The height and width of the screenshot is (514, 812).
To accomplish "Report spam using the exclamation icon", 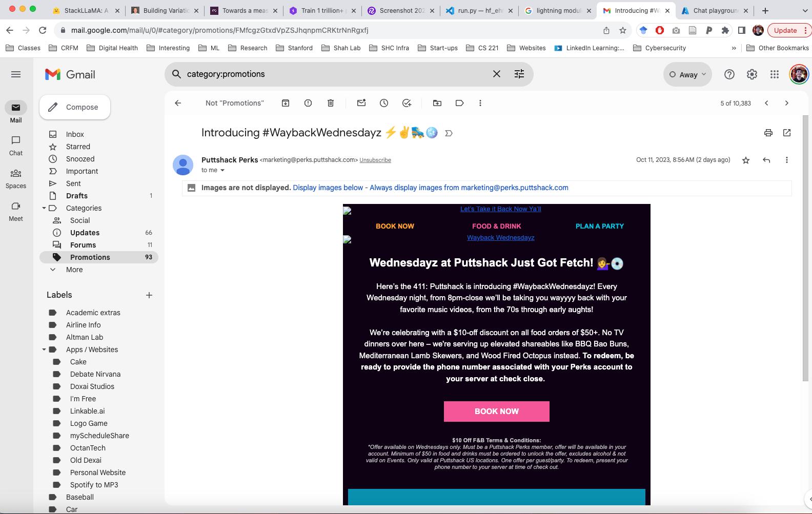I will click(308, 103).
